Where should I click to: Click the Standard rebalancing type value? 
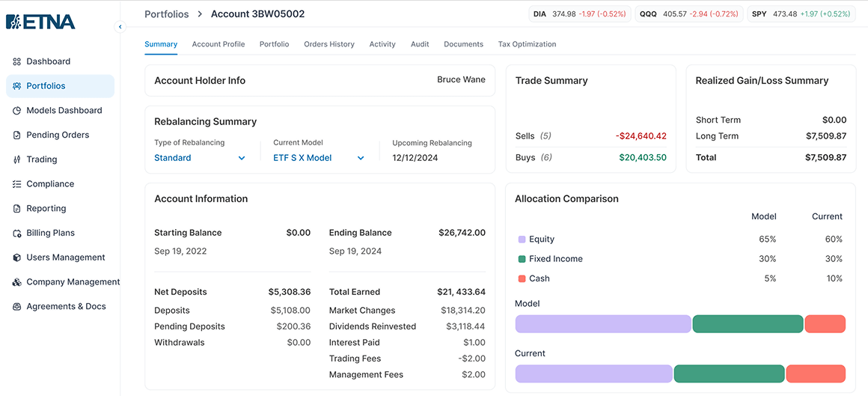(x=173, y=158)
